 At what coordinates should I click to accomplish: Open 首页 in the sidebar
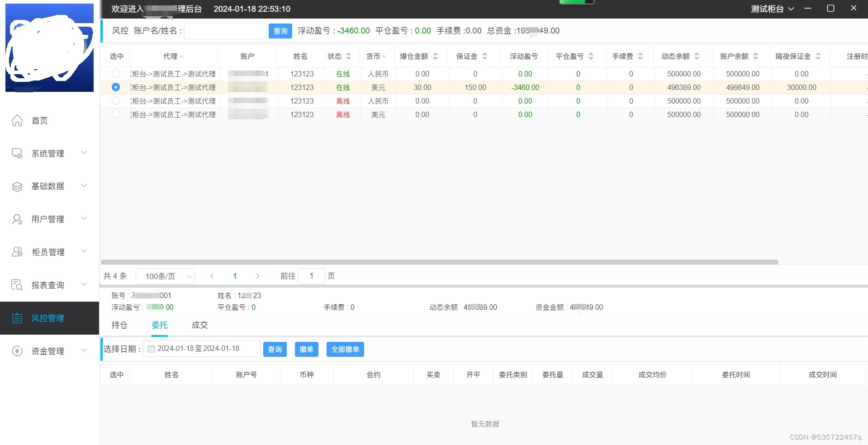coord(49,121)
